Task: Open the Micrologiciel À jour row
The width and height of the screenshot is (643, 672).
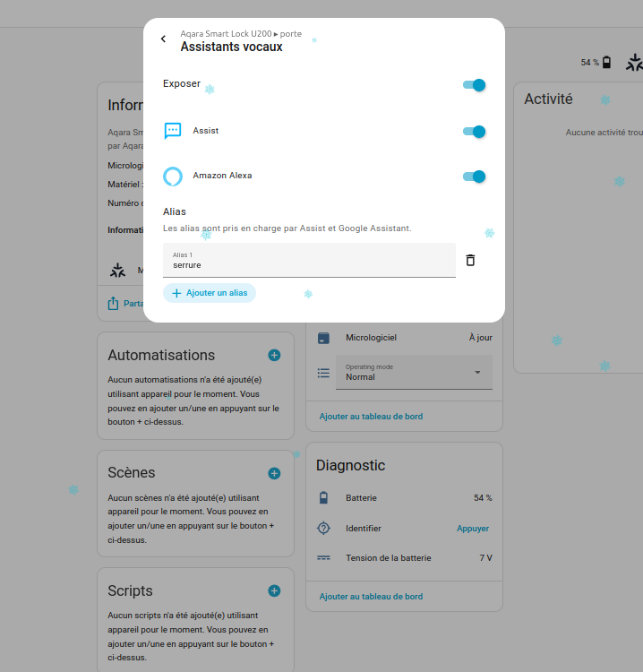Action: [x=405, y=338]
